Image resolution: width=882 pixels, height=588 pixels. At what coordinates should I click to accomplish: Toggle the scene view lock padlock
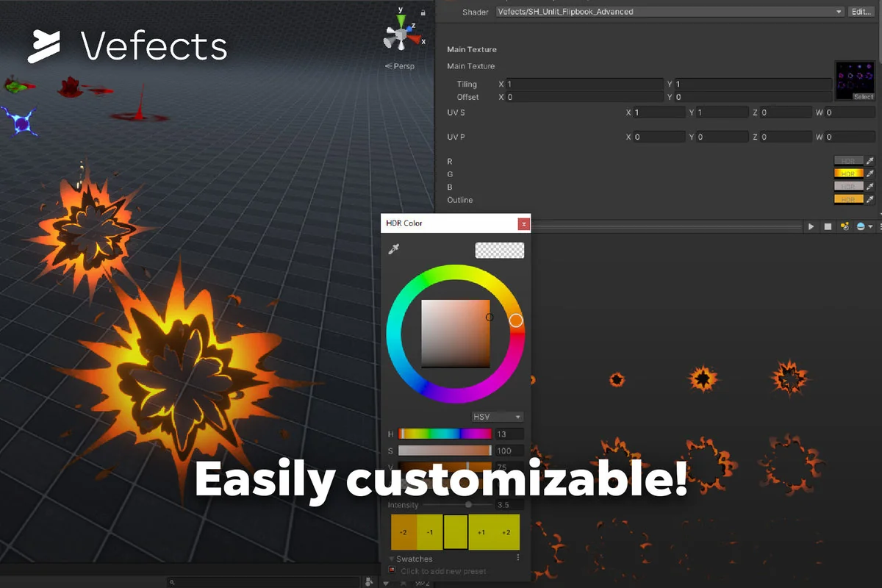click(423, 11)
